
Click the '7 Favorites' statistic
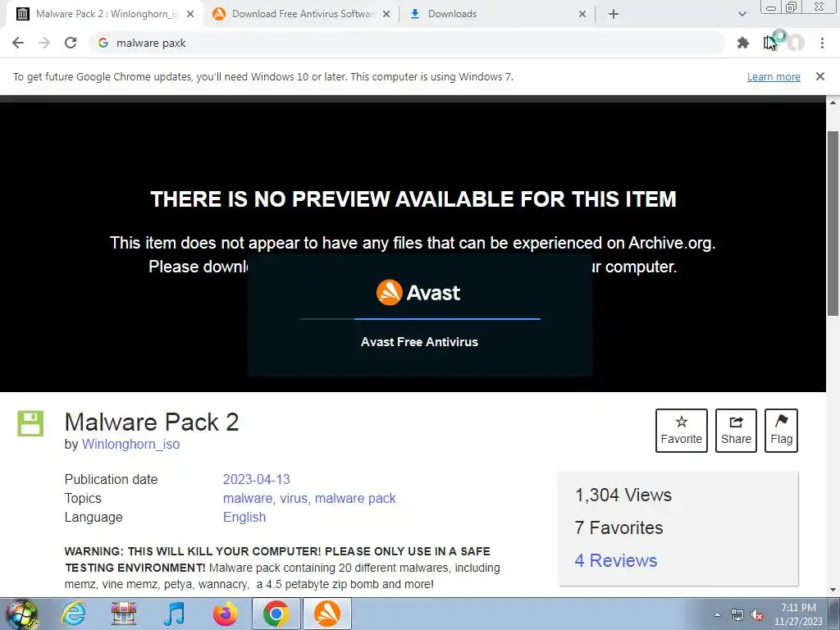pos(619,527)
